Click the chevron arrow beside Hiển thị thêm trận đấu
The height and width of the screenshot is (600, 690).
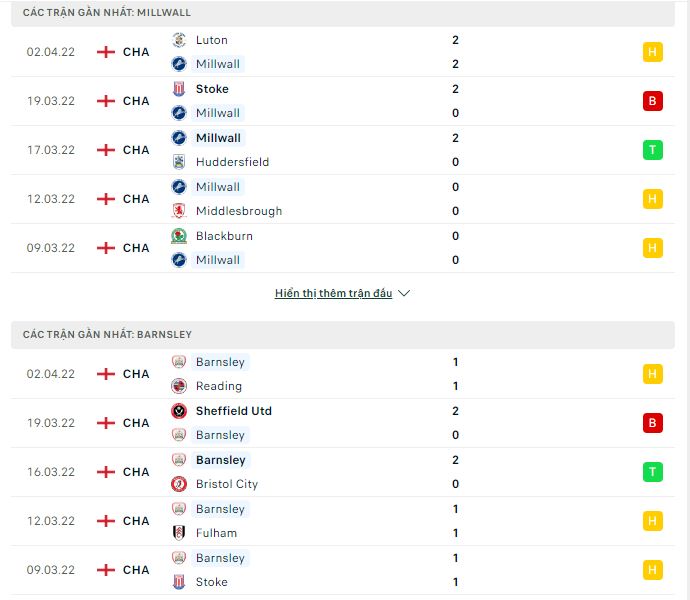(404, 293)
